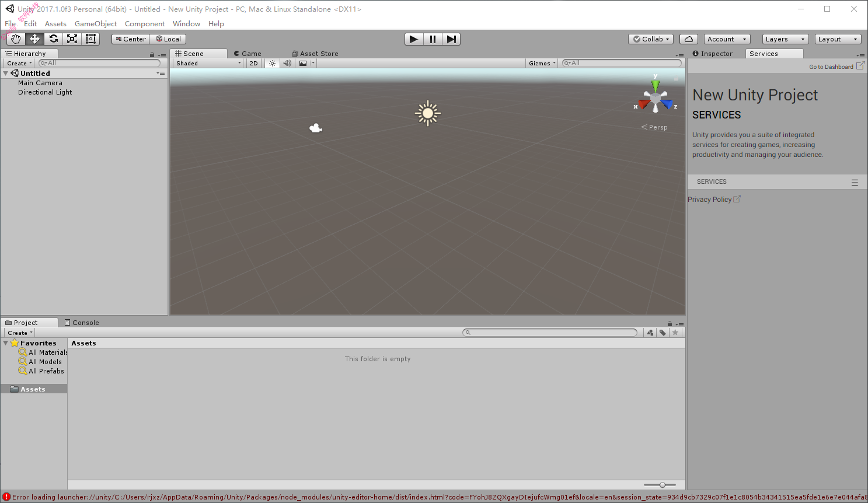Toggle the Hierarchy panel lock icon

tap(152, 55)
